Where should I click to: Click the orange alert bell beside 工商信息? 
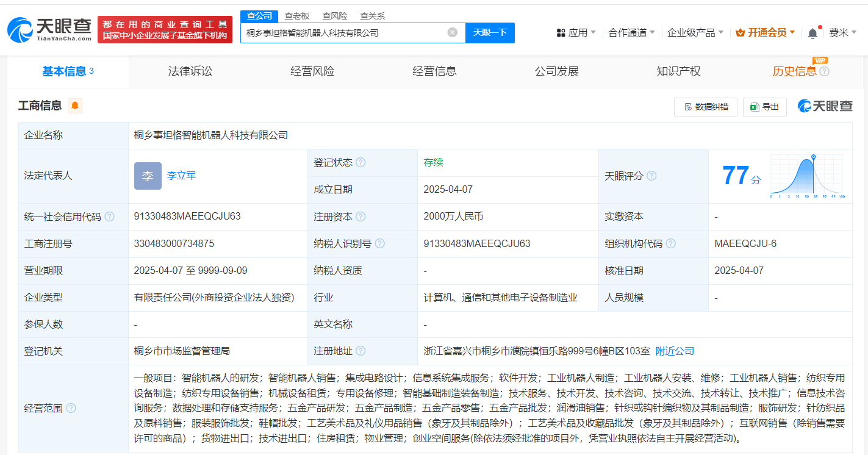(75, 106)
